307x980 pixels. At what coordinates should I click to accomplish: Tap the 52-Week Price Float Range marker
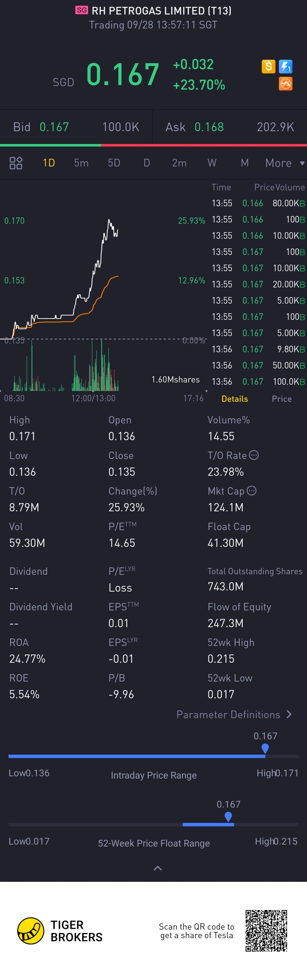pyautogui.click(x=228, y=816)
